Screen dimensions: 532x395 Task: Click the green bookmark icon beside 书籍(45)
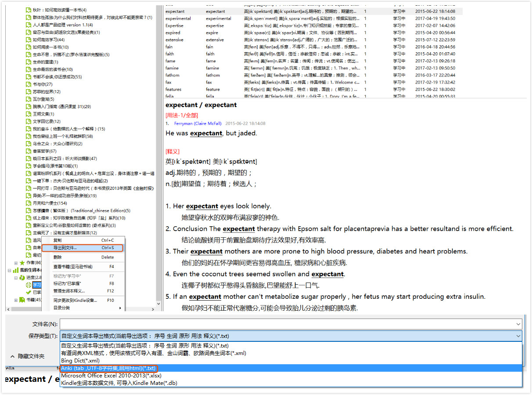point(22,300)
